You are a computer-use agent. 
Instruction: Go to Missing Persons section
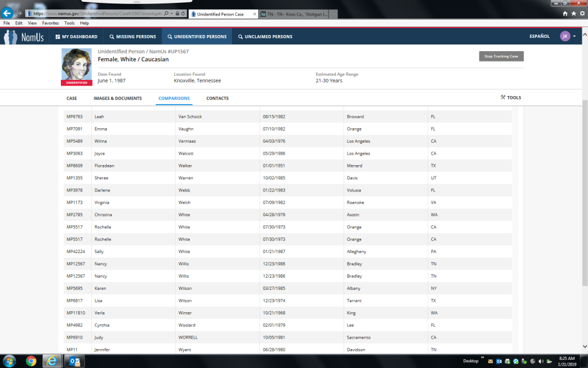click(132, 37)
